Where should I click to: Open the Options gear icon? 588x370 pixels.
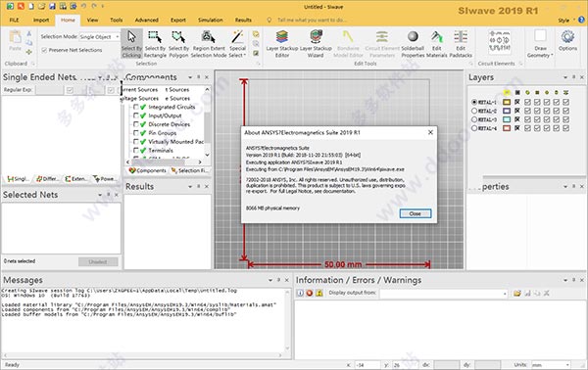567,40
